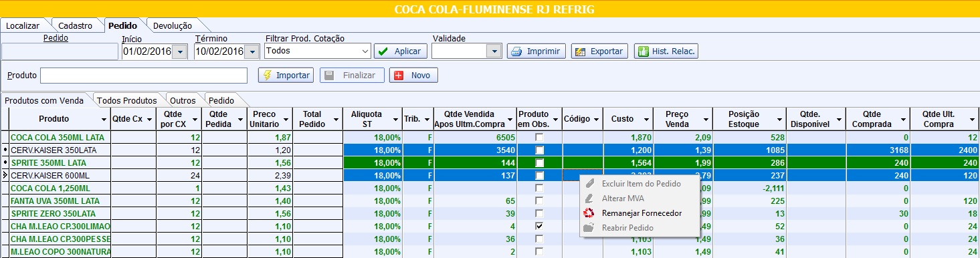
Task: Open the Início date picker dropdown
Action: point(179,51)
